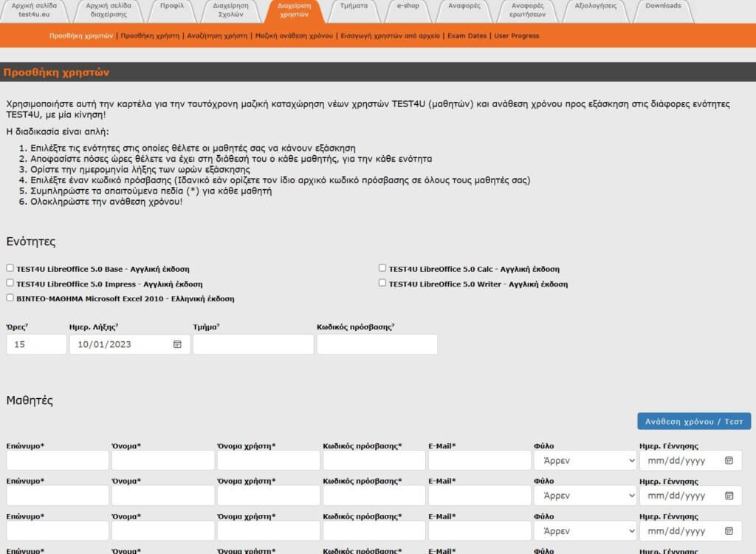Go to the Αξιολογήσεις tab

(595, 6)
